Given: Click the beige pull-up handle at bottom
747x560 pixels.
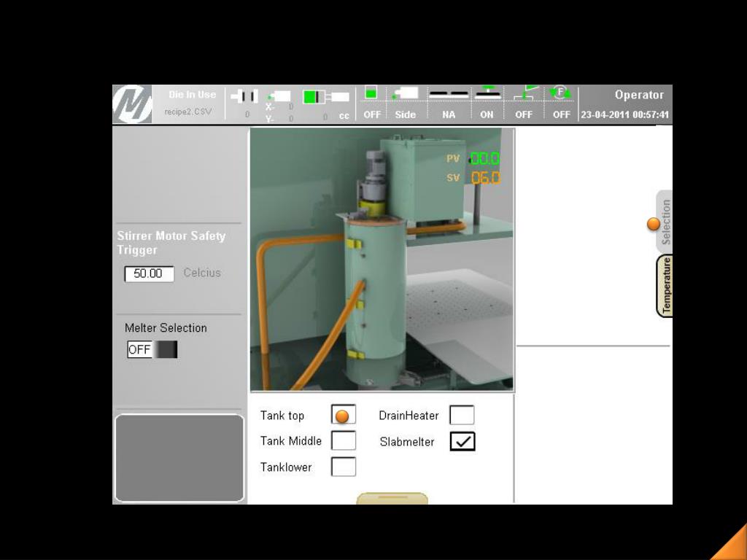Looking at the screenshot, I should pos(392,498).
